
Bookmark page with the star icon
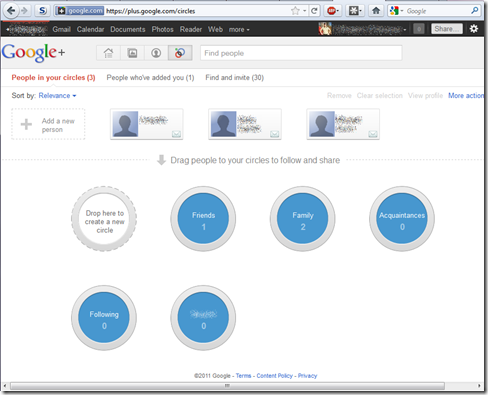pyautogui.click(x=295, y=11)
